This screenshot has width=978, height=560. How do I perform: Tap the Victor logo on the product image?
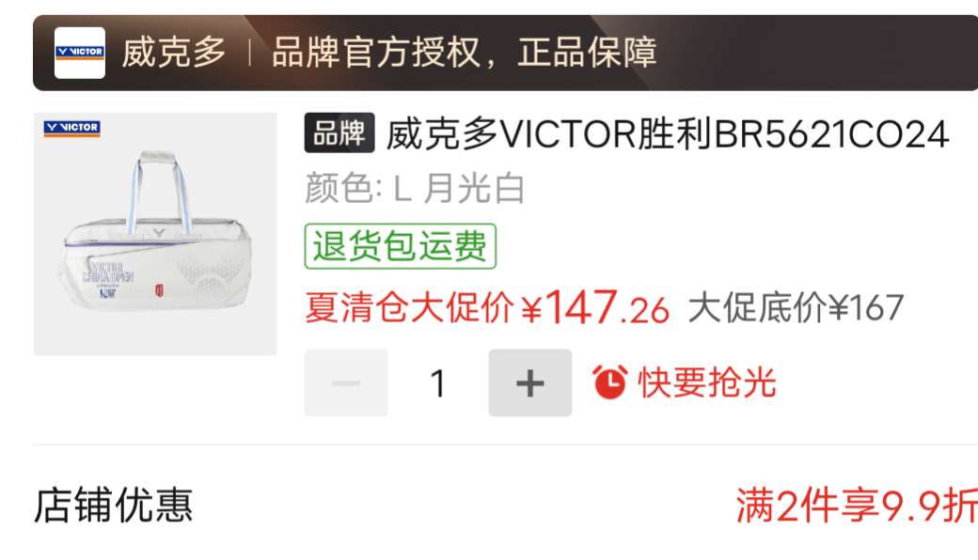(x=72, y=128)
